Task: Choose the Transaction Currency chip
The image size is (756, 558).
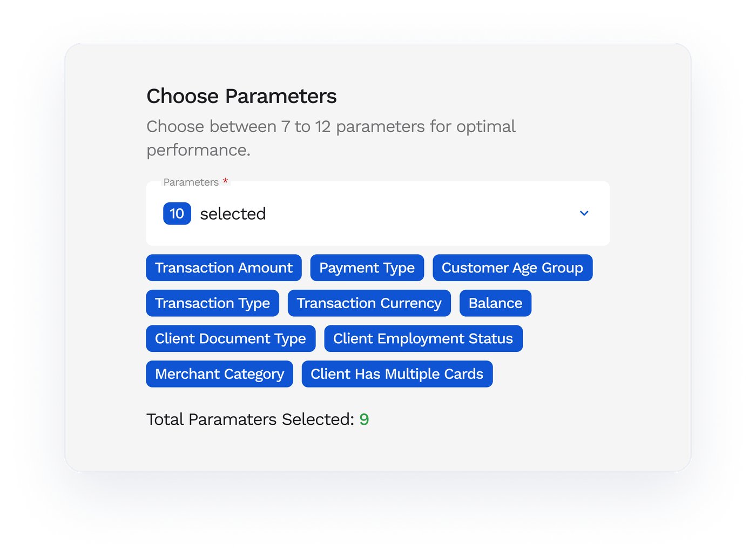Action: pos(369,303)
